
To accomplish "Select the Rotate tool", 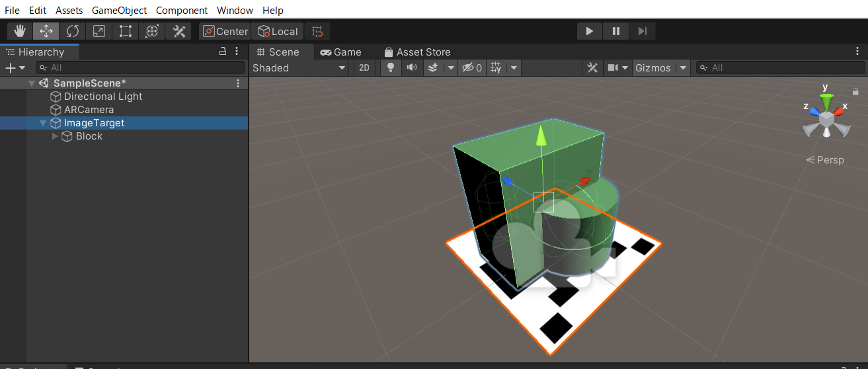I will [73, 31].
